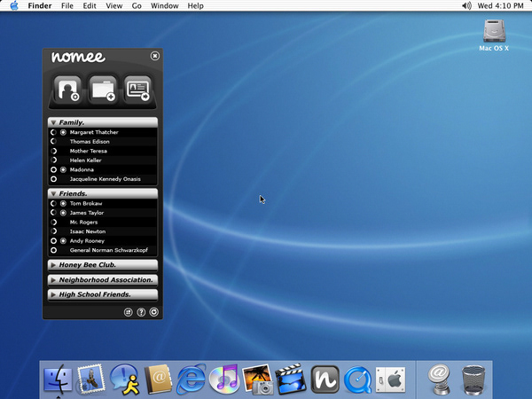Open Finder from the Dock
The image size is (532, 399).
click(58, 379)
